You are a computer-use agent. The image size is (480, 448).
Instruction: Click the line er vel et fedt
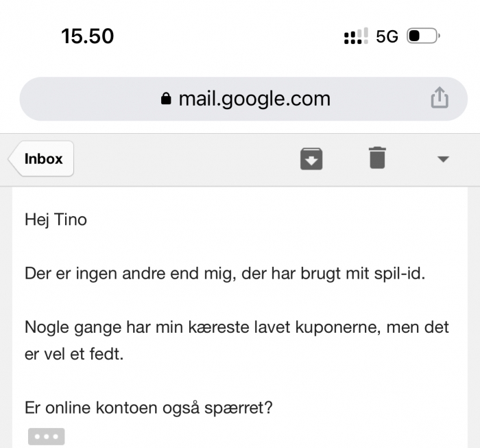(74, 354)
